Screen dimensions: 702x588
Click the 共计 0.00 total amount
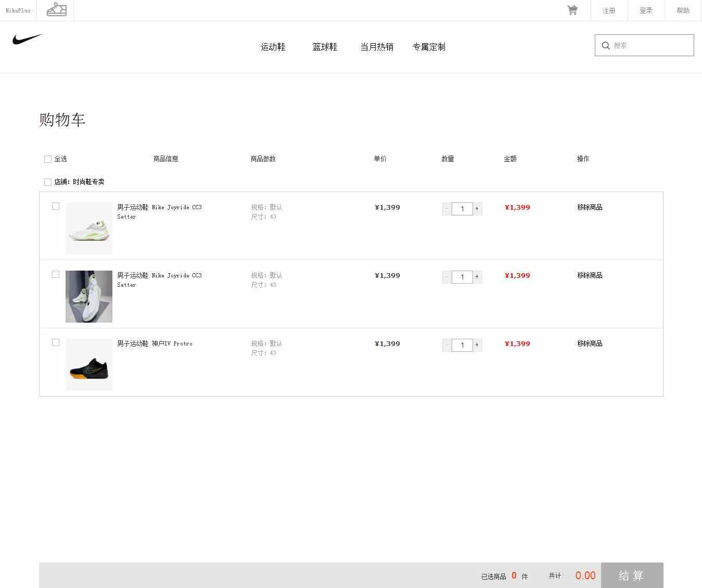click(585, 576)
